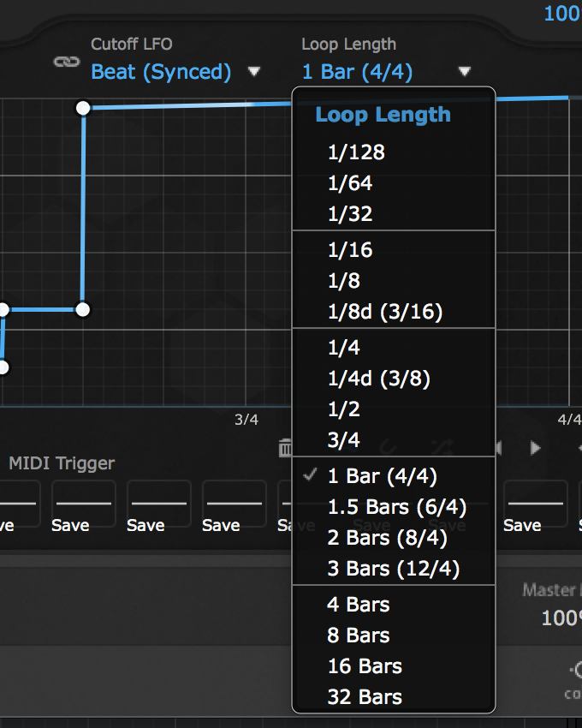
Task: Click the 3/4 beat marker label
Action: (246, 420)
